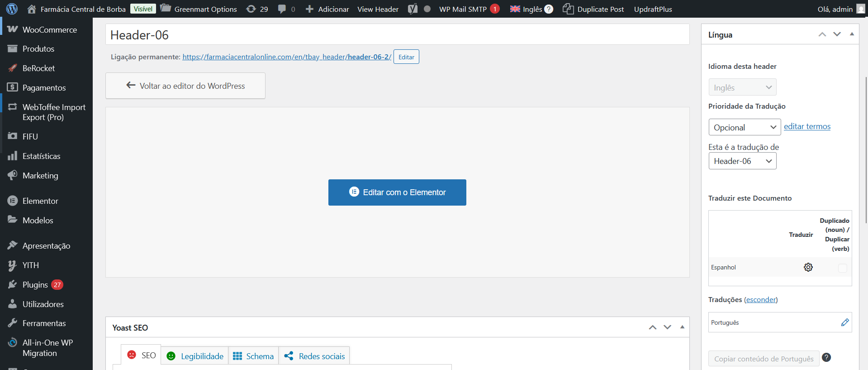Screen dimensions: 868x370
Task: Click the page's vertical scrollbar
Action: [x=866, y=149]
